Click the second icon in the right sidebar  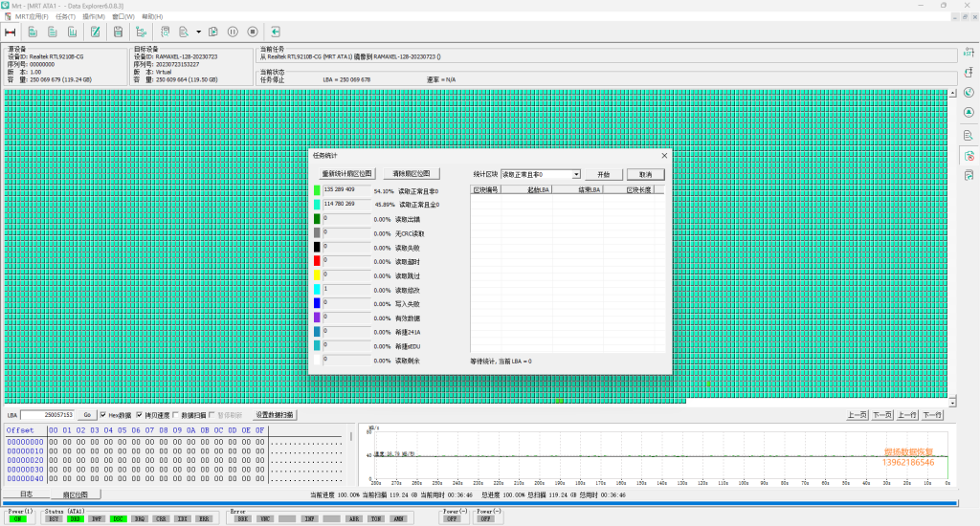tap(969, 73)
